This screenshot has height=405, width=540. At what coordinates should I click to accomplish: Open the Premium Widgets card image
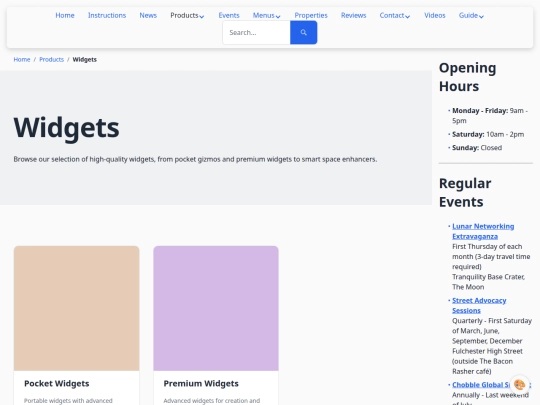(x=216, y=308)
